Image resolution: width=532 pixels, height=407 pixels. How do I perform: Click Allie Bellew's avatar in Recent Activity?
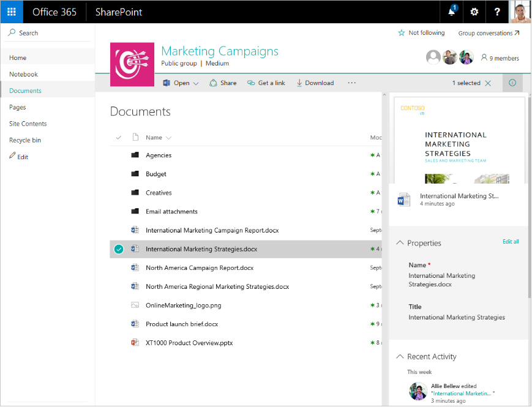[418, 391]
